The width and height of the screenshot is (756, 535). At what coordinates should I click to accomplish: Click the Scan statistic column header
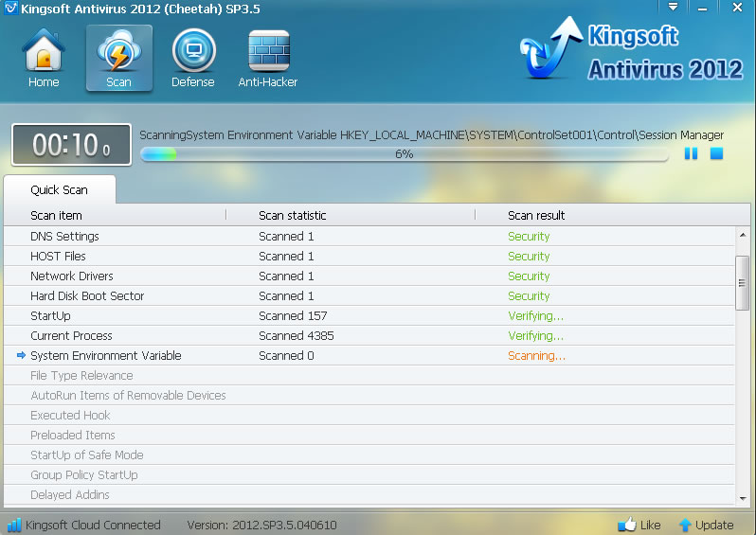pos(292,216)
